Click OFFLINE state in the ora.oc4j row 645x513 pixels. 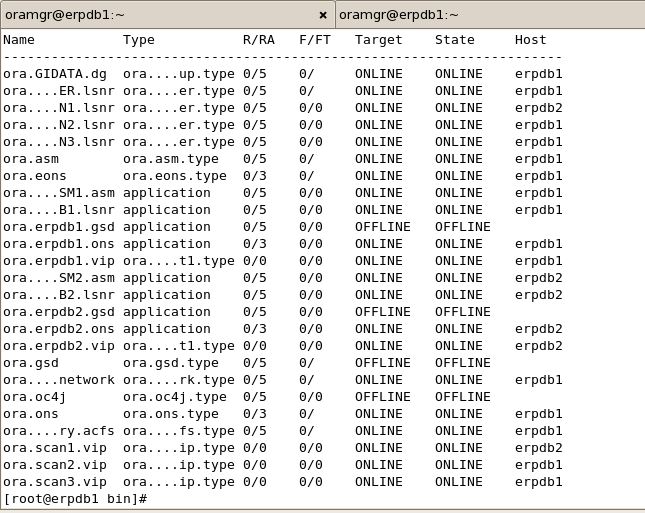tap(463, 397)
